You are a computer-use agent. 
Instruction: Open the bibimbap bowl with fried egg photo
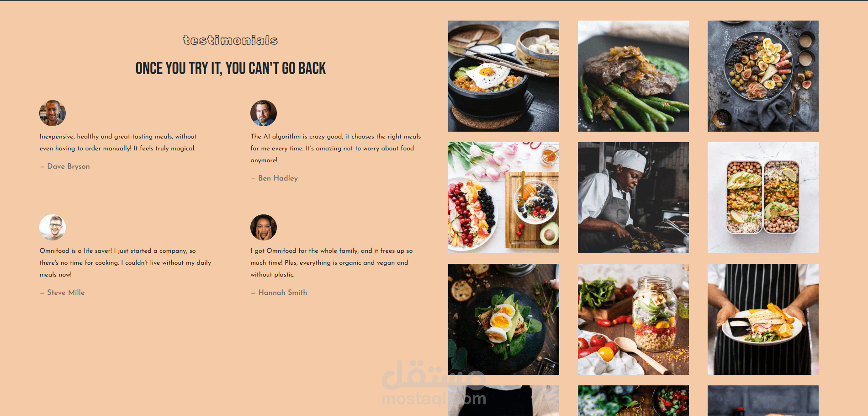(503, 76)
